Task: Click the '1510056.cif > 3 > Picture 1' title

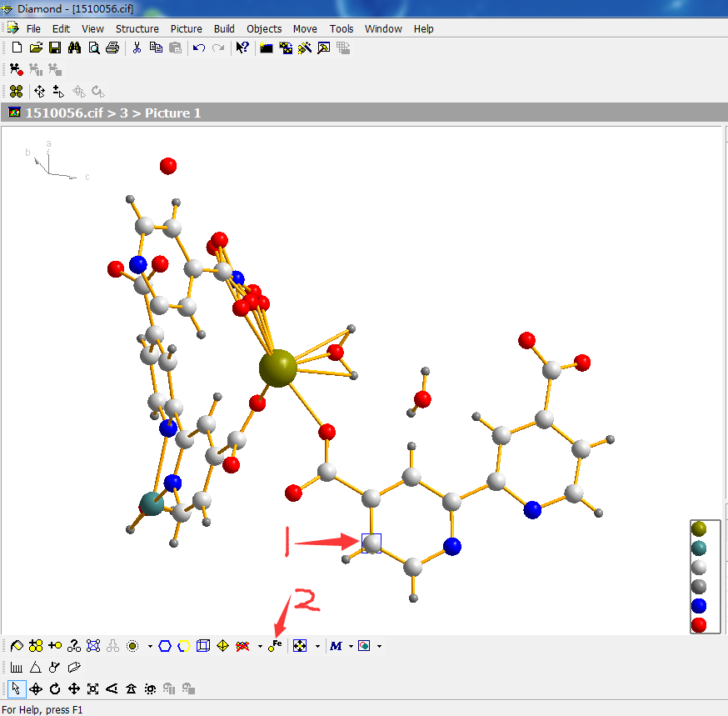Action: tap(113, 113)
